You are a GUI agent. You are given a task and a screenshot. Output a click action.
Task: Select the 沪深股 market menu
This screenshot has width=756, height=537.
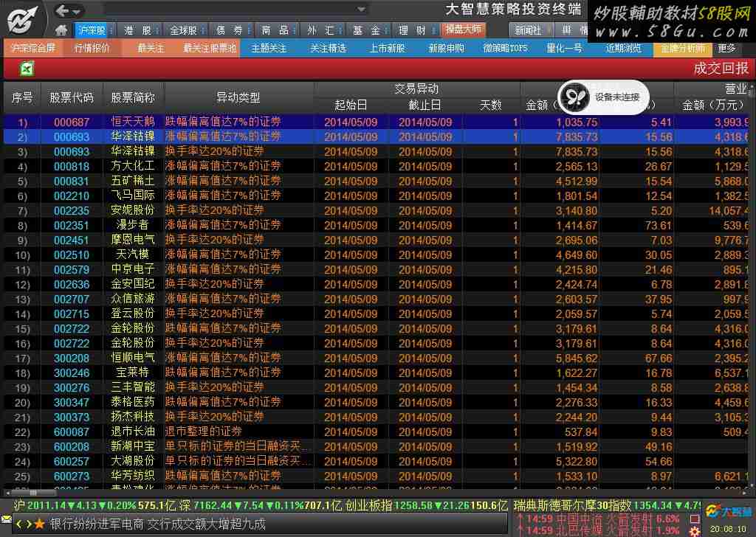(x=91, y=31)
